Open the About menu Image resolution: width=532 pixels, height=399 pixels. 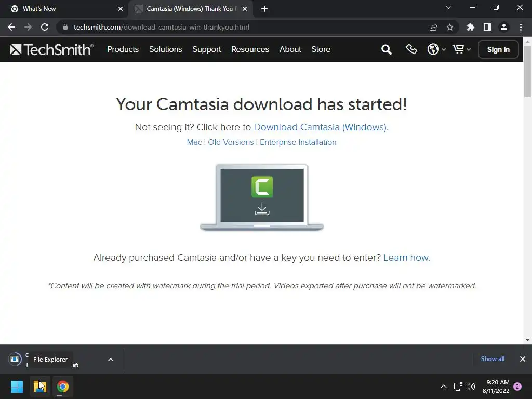pos(290,49)
